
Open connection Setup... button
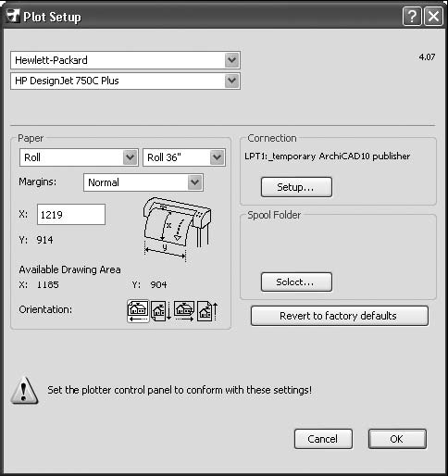(x=296, y=187)
